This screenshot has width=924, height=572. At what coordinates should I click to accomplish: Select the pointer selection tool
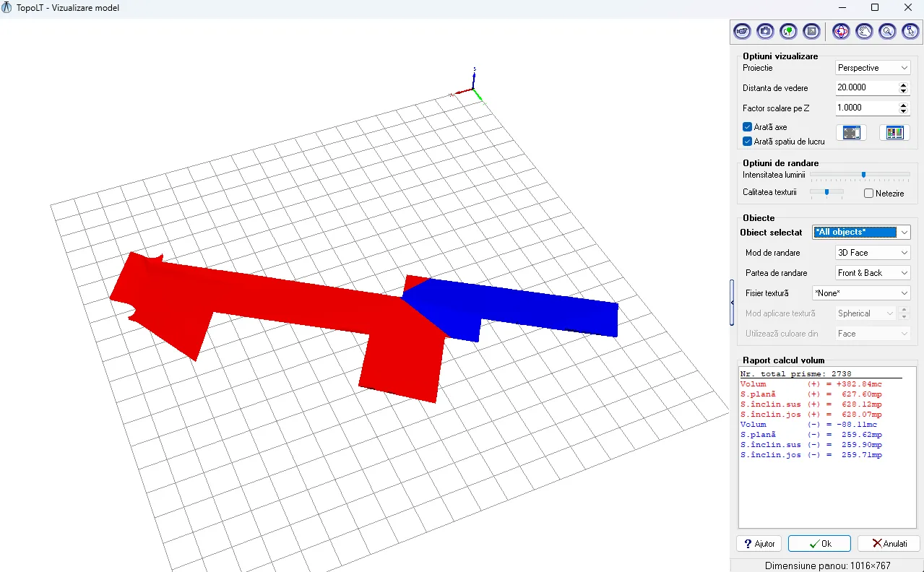click(910, 31)
